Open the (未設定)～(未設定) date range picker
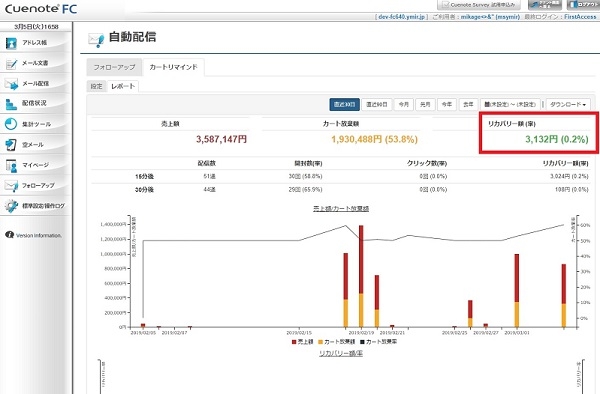 pyautogui.click(x=510, y=104)
